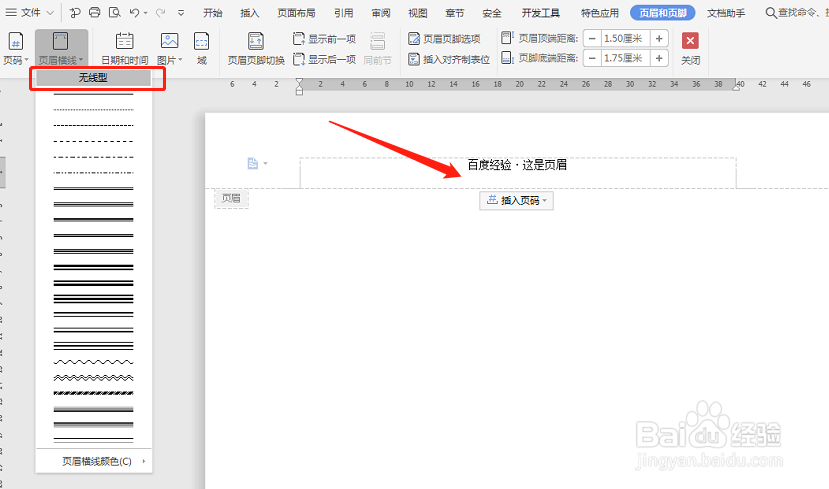Open the 文件 menu
This screenshot has height=489, width=829.
pyautogui.click(x=30, y=12)
